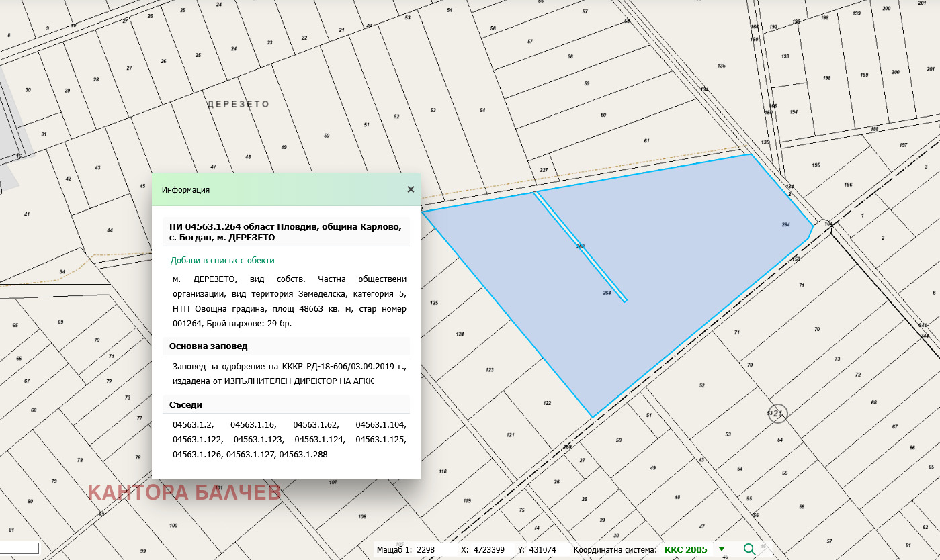The width and height of the screenshot is (940, 560).
Task: Select map parcel 125
Action: coord(434,303)
